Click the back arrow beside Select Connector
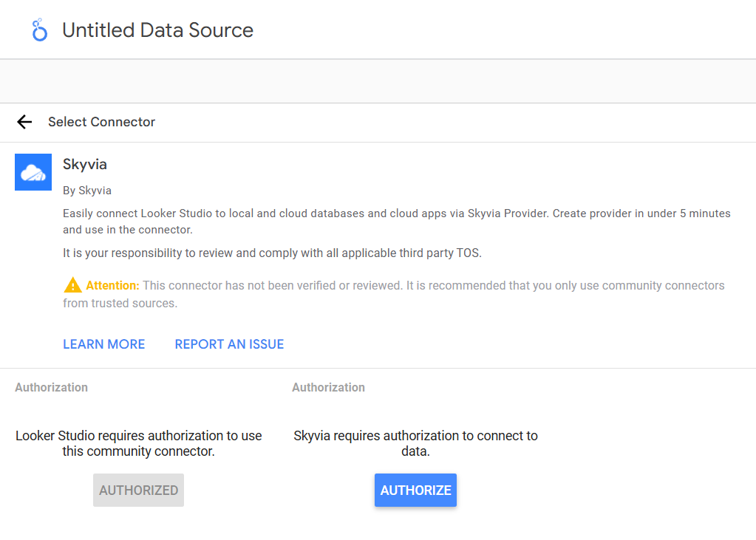 click(24, 122)
